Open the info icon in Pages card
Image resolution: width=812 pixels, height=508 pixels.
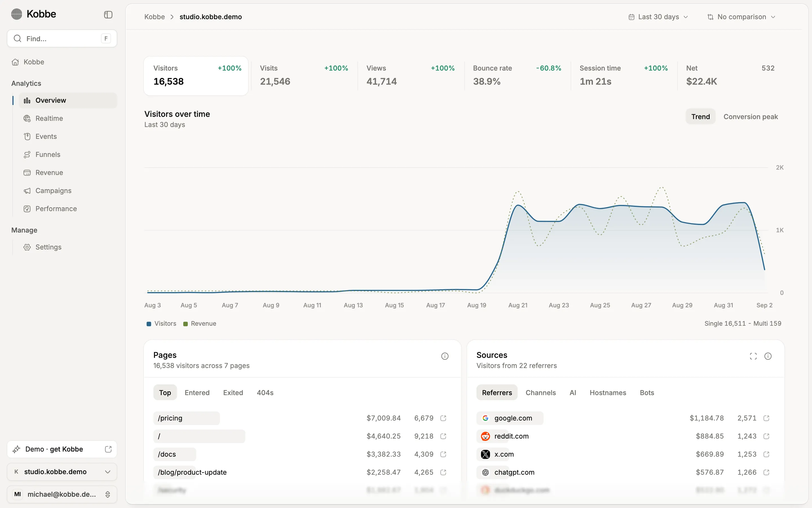click(445, 356)
